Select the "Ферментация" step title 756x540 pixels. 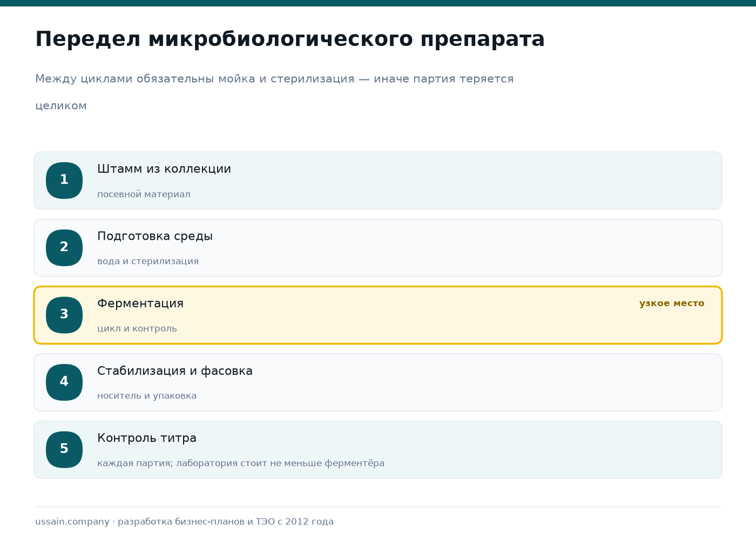point(140,303)
